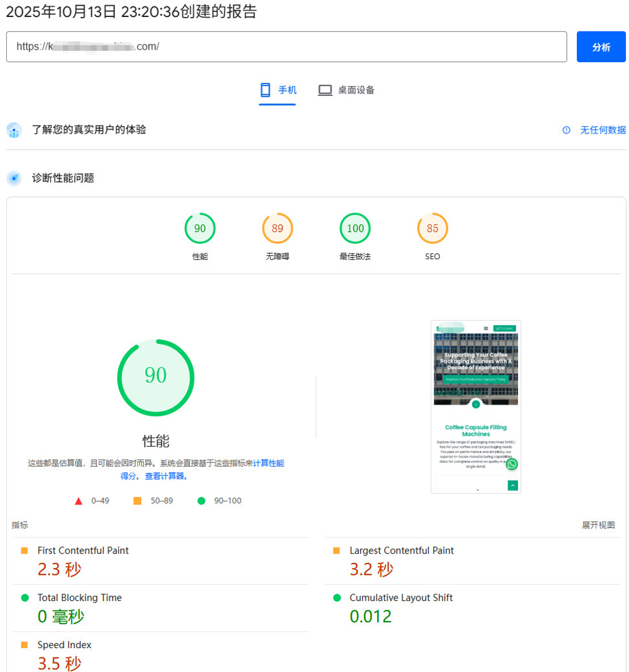629x672 pixels.
Task: Click the large performance score circle
Action: tap(156, 377)
